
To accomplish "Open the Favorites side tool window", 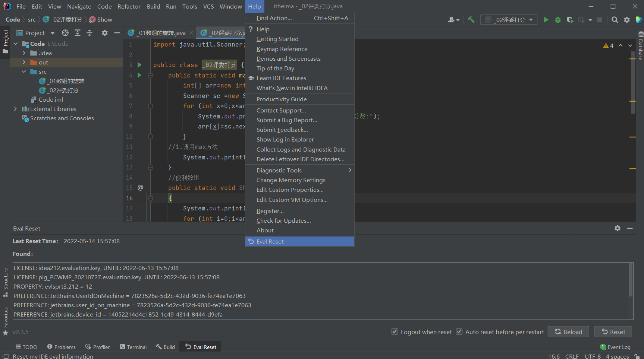I will tap(6, 321).
